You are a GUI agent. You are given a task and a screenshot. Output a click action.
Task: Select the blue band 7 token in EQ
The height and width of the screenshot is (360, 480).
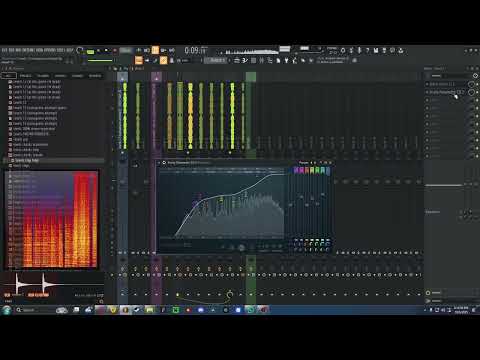[328, 170]
